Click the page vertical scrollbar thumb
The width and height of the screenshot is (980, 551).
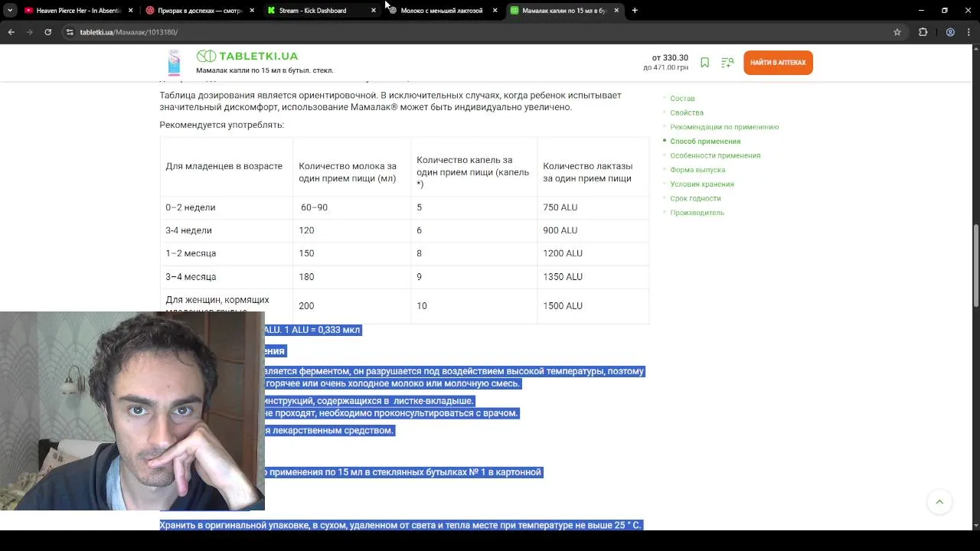[x=975, y=265]
